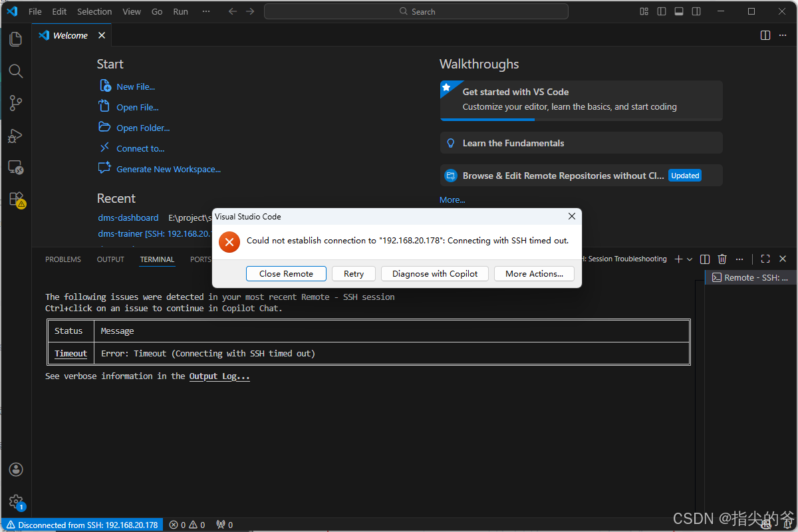798x532 pixels.
Task: Click Close Remote in the error dialog
Action: 286,273
